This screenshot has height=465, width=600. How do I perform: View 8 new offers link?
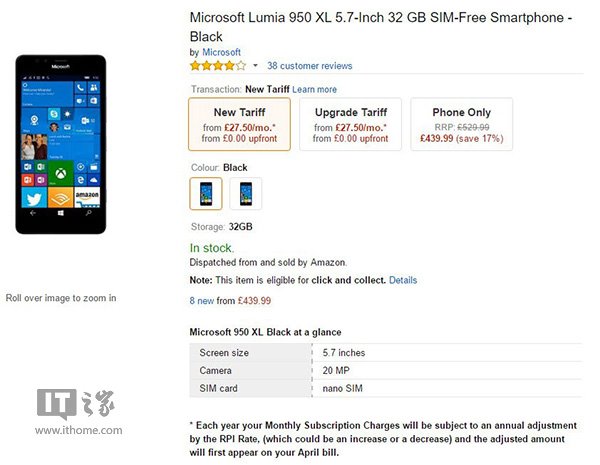[x=202, y=301]
